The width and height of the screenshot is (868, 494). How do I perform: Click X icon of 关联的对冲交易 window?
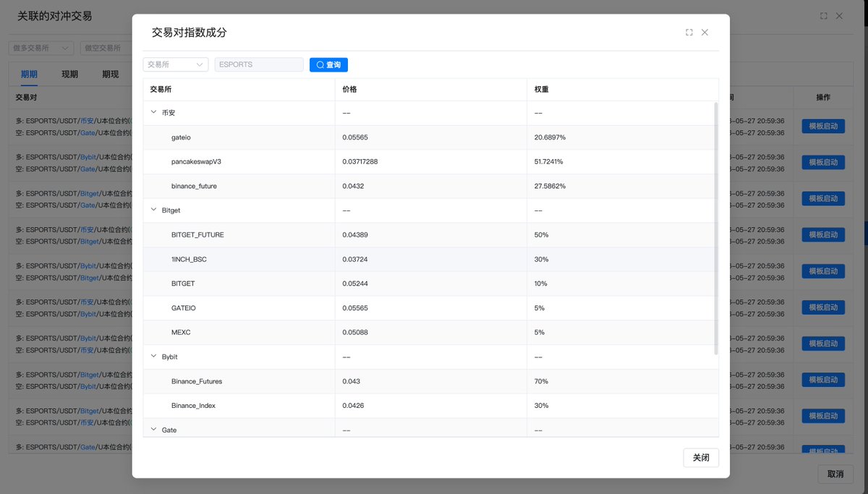pos(839,16)
